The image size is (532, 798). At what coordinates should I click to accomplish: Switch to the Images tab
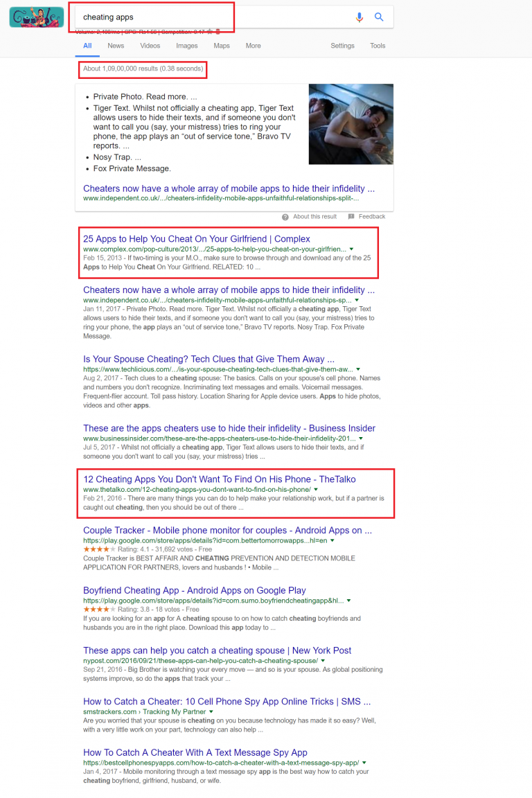click(x=187, y=46)
